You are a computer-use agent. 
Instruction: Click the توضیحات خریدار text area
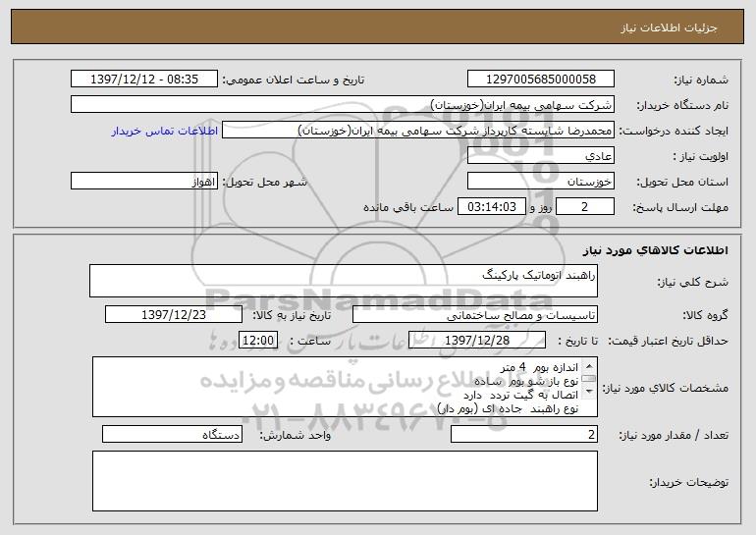pos(345,481)
